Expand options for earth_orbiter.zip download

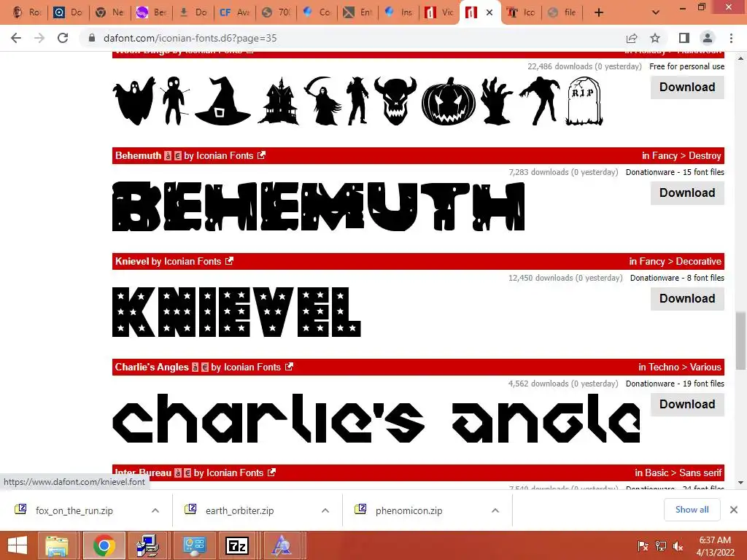tap(325, 510)
